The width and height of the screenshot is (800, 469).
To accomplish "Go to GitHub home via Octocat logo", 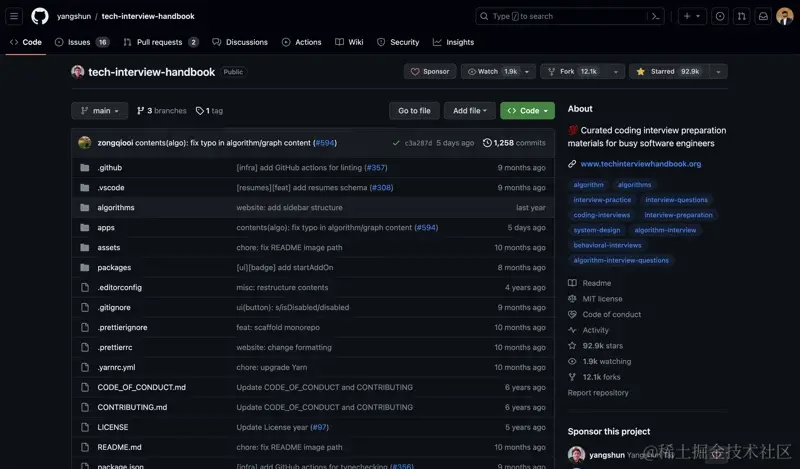I will 40,16.
